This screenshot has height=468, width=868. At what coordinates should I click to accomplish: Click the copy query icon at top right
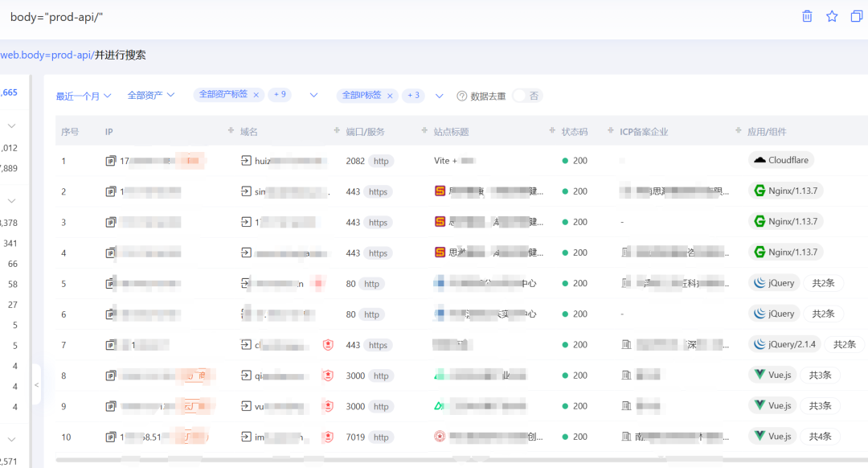click(x=857, y=16)
